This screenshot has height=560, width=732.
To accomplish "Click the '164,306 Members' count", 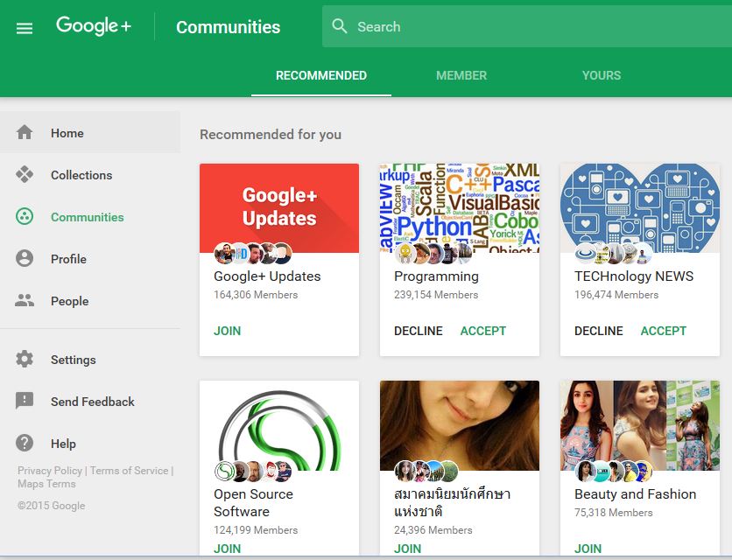I will pos(256,295).
